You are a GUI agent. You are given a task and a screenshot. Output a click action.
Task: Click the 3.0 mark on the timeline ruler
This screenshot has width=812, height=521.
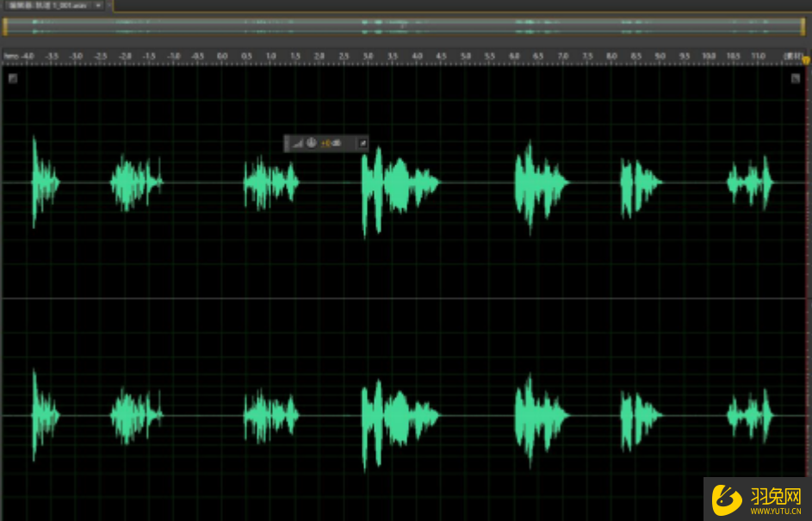[369, 56]
